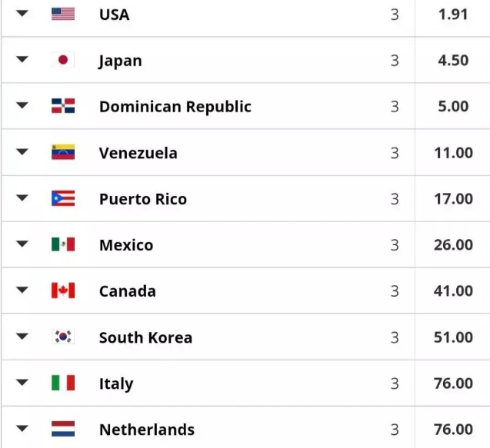
Task: Click the South Korea flag icon
Action: pyautogui.click(x=63, y=337)
